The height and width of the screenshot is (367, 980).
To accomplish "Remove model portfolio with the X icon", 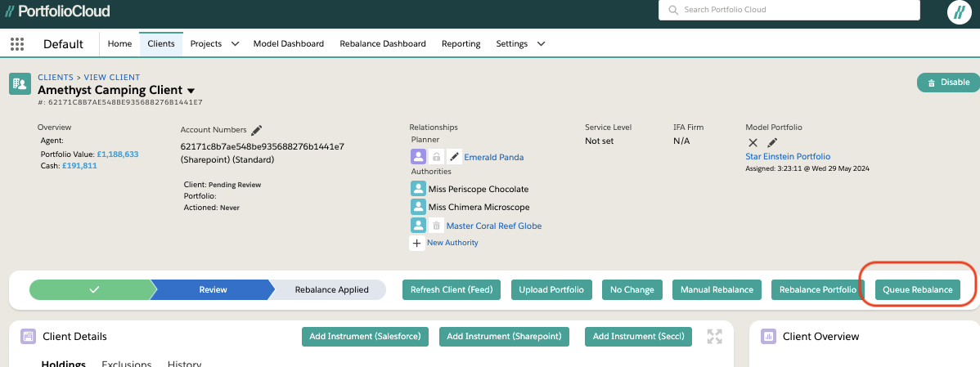I will point(753,142).
